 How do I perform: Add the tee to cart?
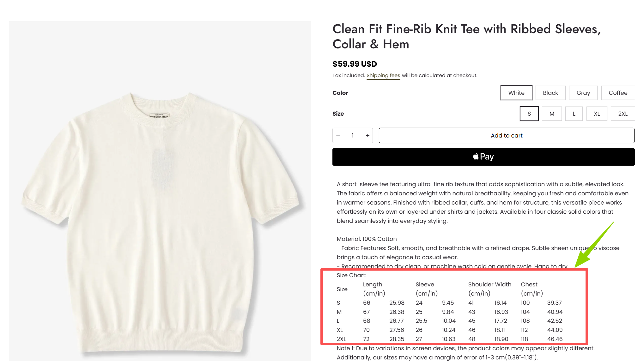point(506,136)
